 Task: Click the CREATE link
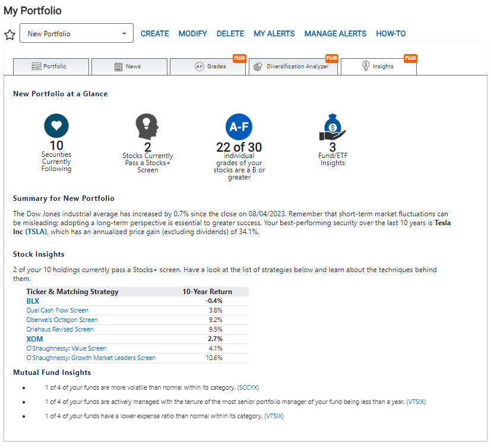point(154,34)
